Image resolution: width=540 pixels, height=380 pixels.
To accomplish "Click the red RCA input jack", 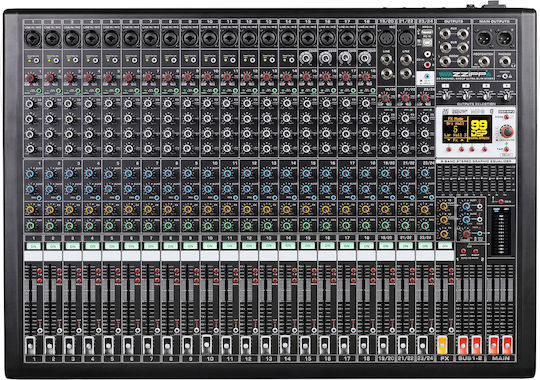I will (x=427, y=64).
